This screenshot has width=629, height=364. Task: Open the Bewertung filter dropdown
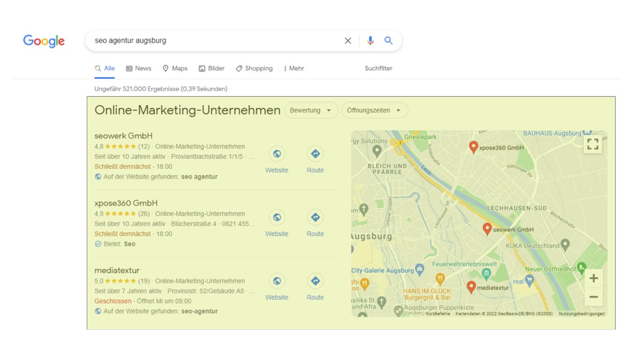click(311, 110)
